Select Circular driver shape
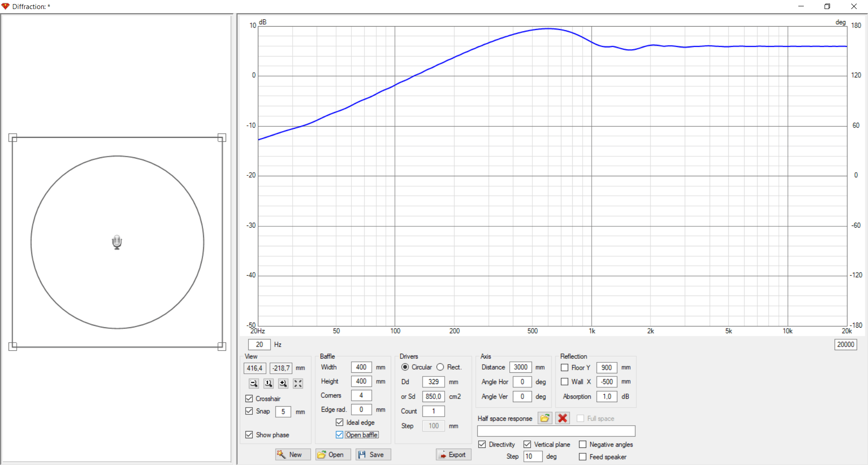This screenshot has height=465, width=868. [x=405, y=367]
